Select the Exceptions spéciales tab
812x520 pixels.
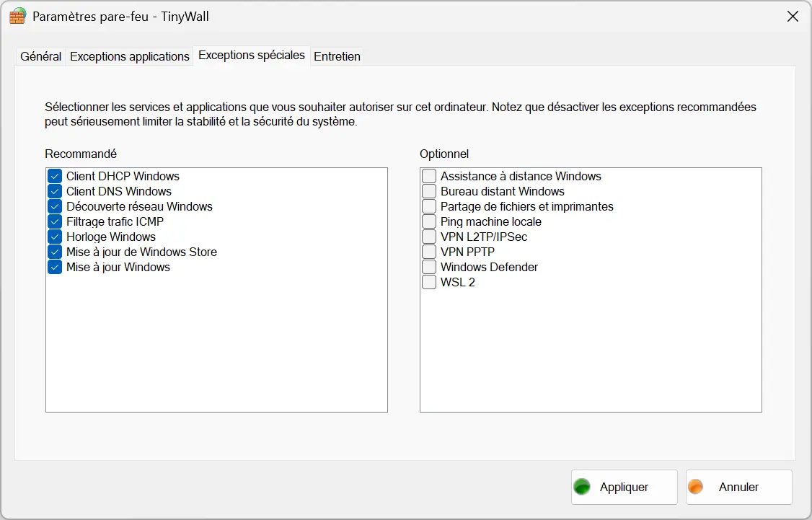(252, 56)
